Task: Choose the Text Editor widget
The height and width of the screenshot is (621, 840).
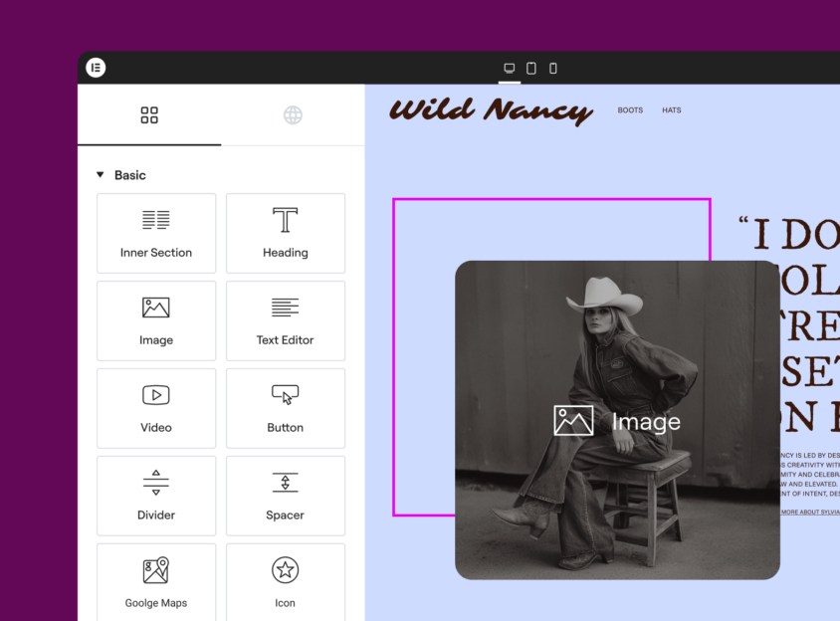Action: coord(286,320)
